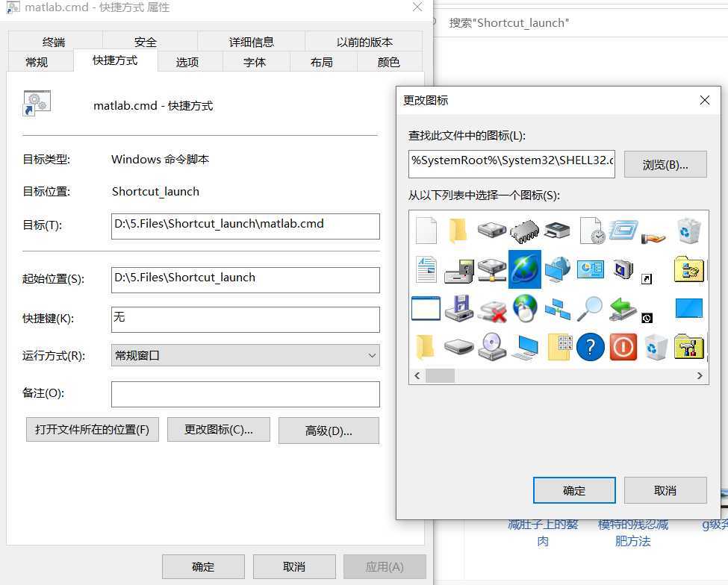The image size is (728, 585).
Task: Open the 以前的版本 tab
Action: pyautogui.click(x=364, y=43)
